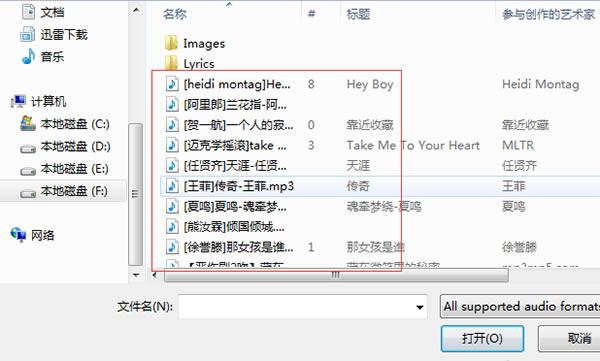Select 本地磁盘 (E:) drive

click(64, 168)
